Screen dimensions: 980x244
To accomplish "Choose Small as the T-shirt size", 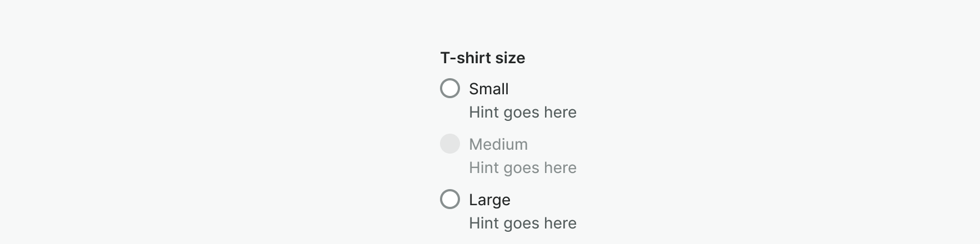I will pos(450,88).
